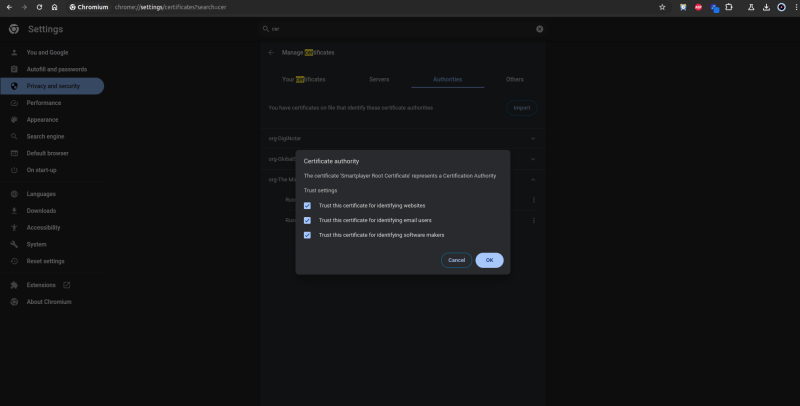The width and height of the screenshot is (800, 406).
Task: Cancel the Certificate authority dialog
Action: click(x=457, y=260)
